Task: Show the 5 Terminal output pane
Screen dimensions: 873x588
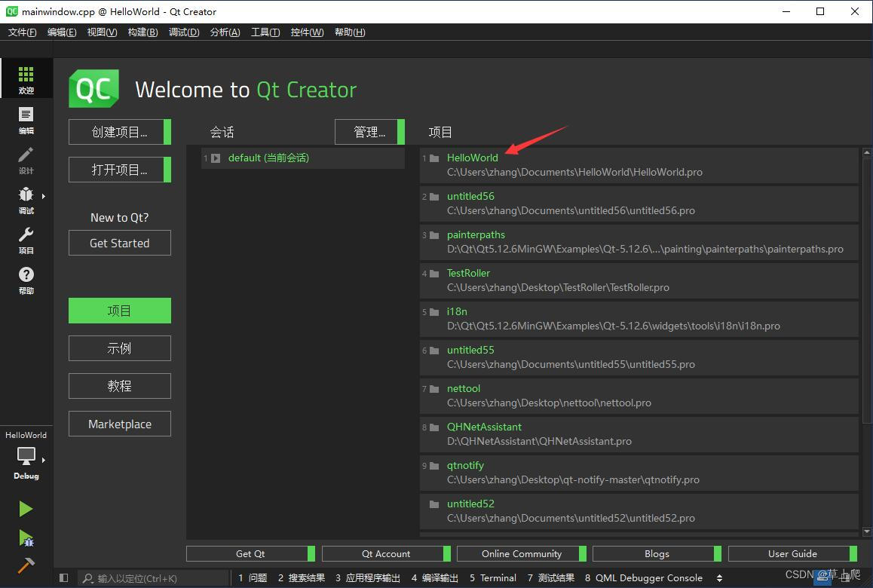Action: [493, 578]
